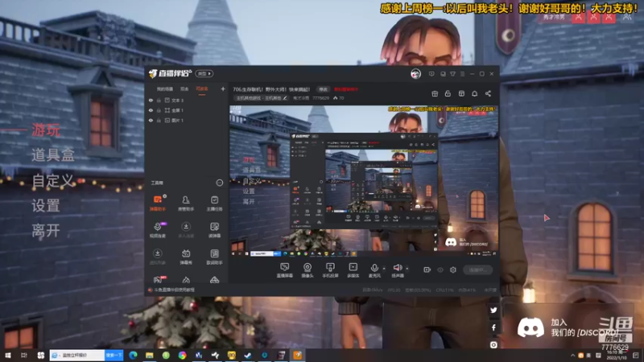Toggle preview eye icon near settings gear
Image resolution: width=644 pixels, height=362 pixels.
[440, 269]
